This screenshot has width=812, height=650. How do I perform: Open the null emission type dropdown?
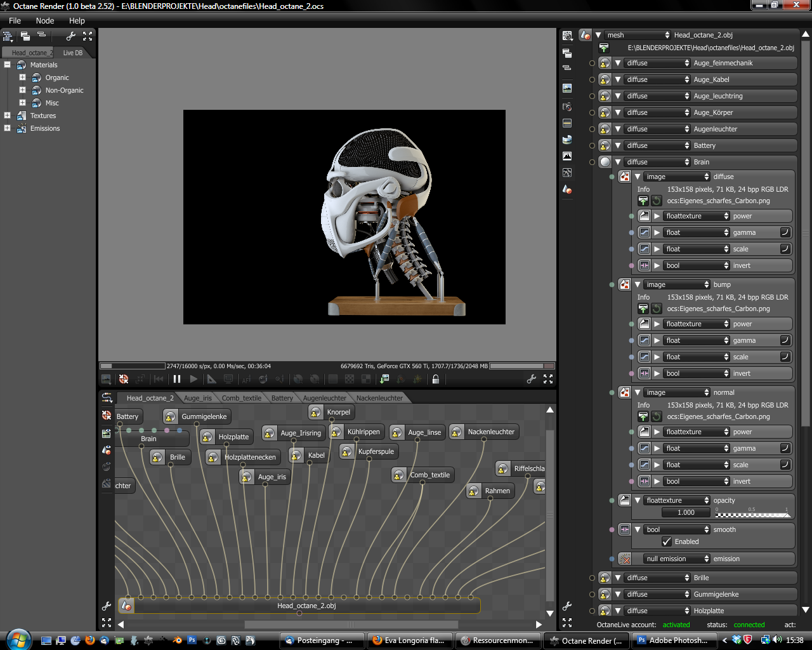click(677, 559)
